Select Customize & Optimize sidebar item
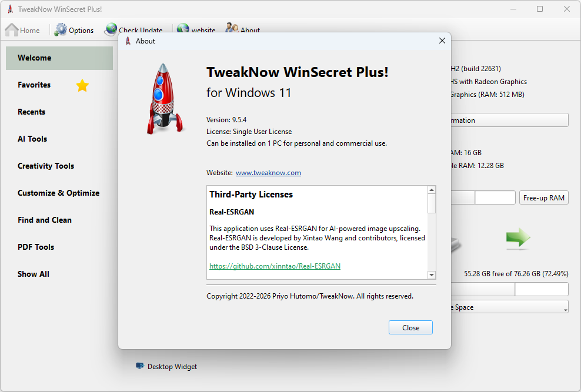 click(x=59, y=193)
